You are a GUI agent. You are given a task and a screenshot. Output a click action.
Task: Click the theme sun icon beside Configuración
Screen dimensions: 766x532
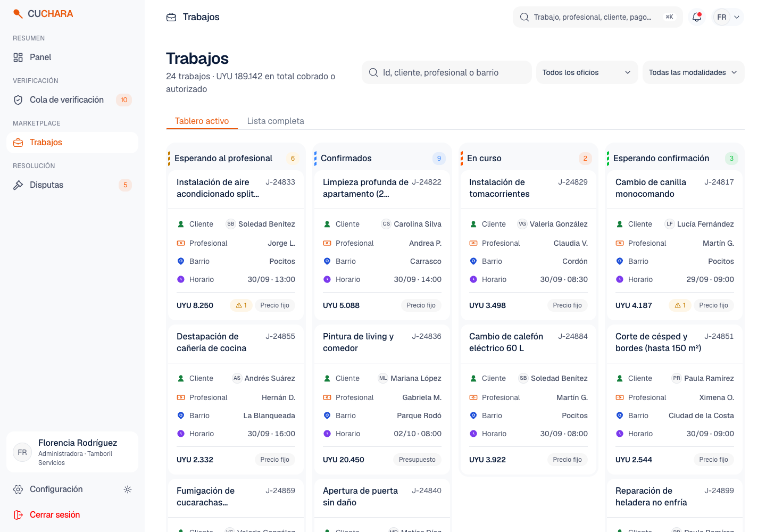pyautogui.click(x=128, y=489)
